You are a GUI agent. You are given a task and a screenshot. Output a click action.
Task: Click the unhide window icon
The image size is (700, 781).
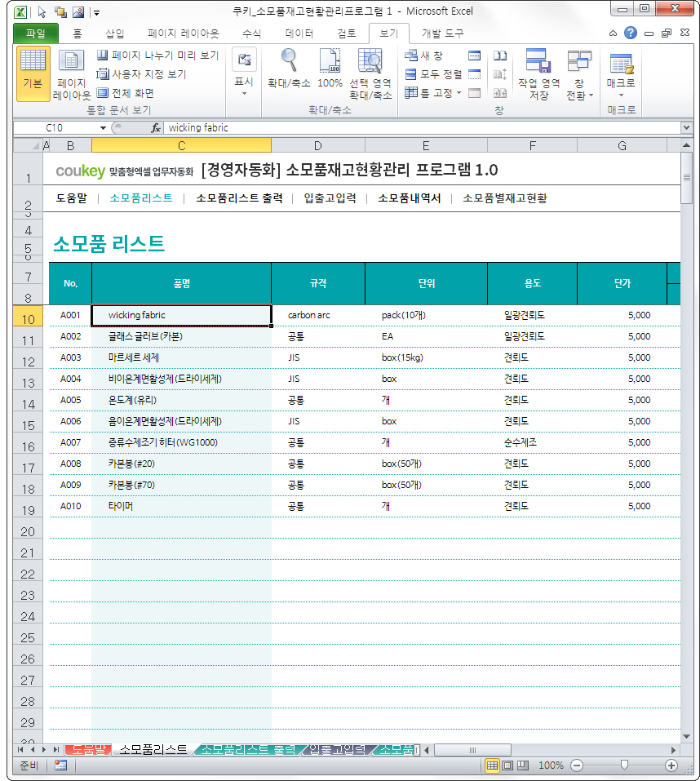475,93
